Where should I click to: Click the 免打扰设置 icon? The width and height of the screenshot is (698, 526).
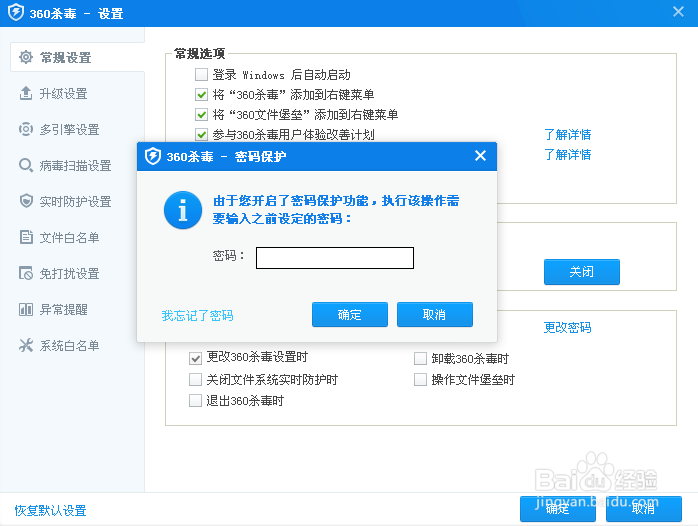point(26,273)
